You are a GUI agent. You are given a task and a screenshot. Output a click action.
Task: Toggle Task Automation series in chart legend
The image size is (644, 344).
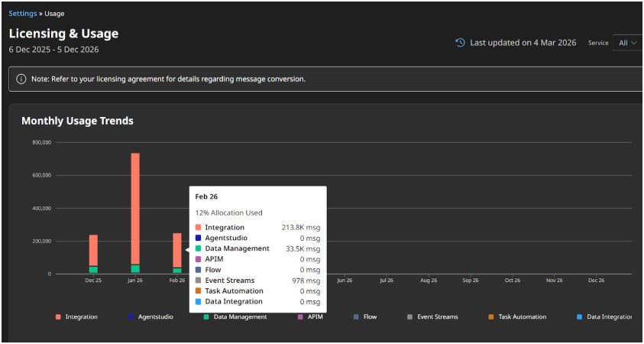coord(517,317)
